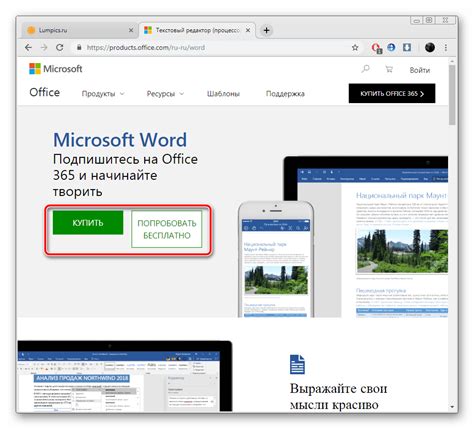Switch to the Lumpics.ru tab

coord(80,30)
